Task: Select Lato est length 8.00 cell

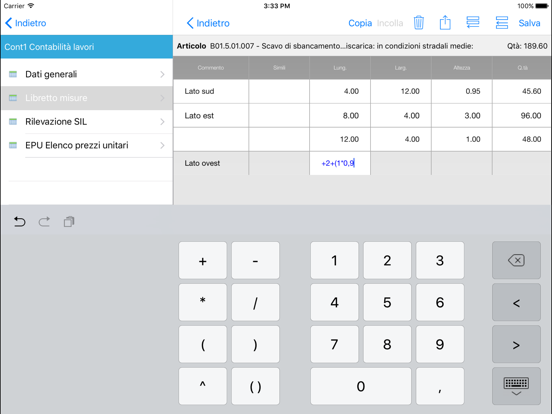Action: 340,115
